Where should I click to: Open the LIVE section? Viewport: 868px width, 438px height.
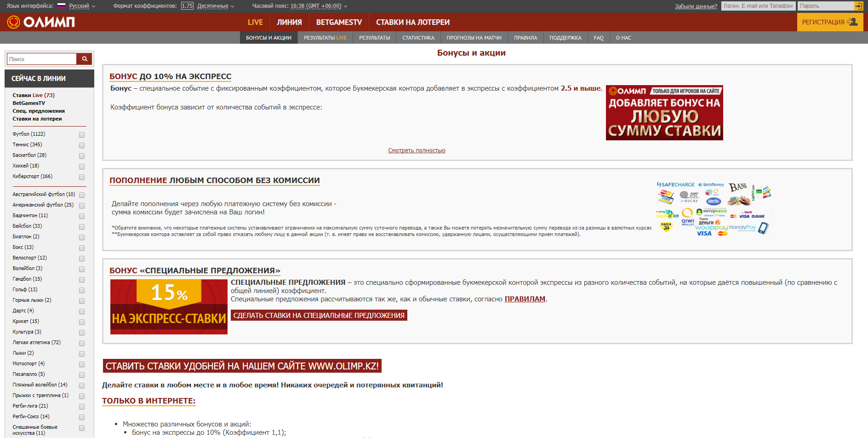(255, 22)
